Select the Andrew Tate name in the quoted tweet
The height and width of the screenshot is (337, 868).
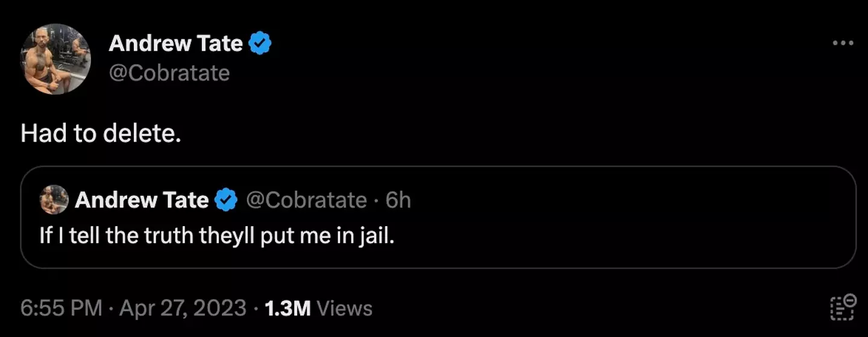pyautogui.click(x=142, y=200)
